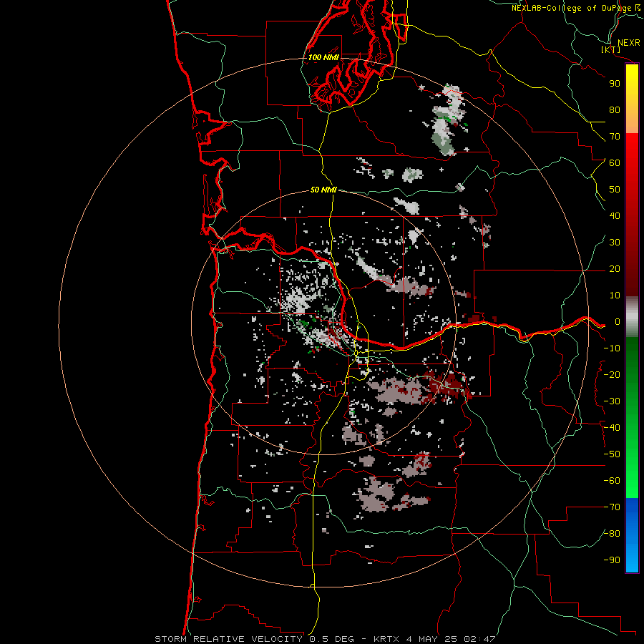Click the "-40" value on the color scale

pos(612,428)
